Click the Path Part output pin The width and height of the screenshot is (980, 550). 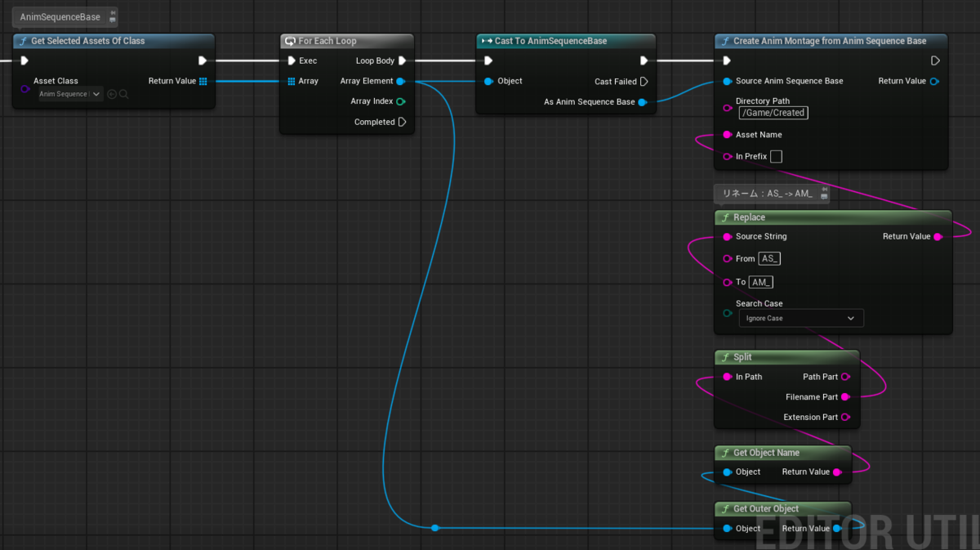(845, 377)
